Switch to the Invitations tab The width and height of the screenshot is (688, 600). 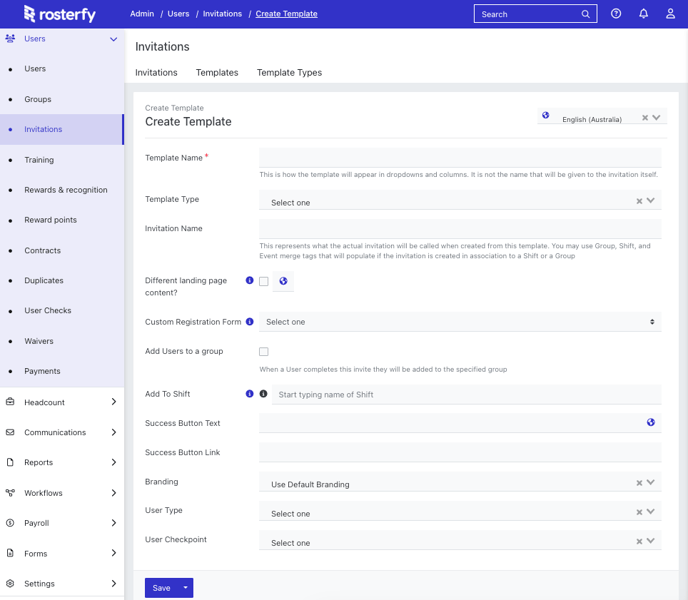point(156,72)
